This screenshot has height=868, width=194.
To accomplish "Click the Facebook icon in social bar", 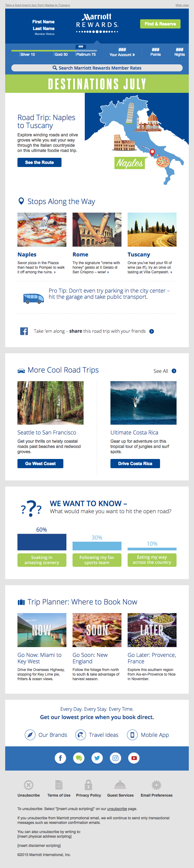I will tap(61, 758).
